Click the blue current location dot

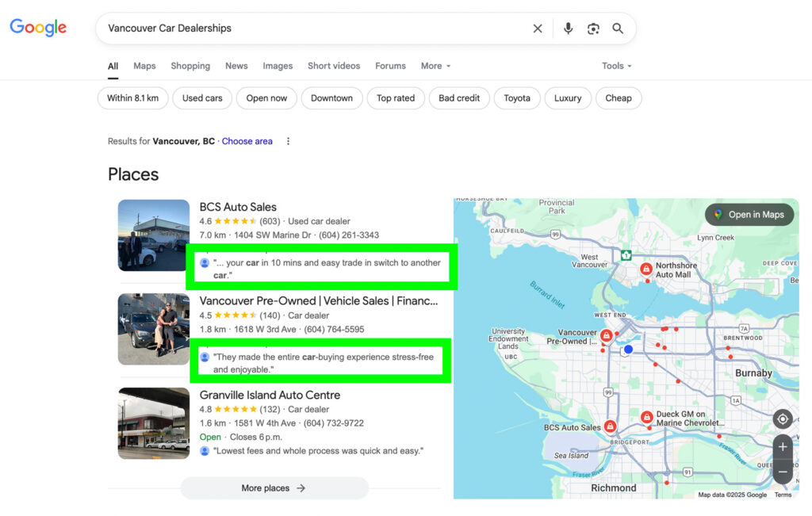[628, 350]
